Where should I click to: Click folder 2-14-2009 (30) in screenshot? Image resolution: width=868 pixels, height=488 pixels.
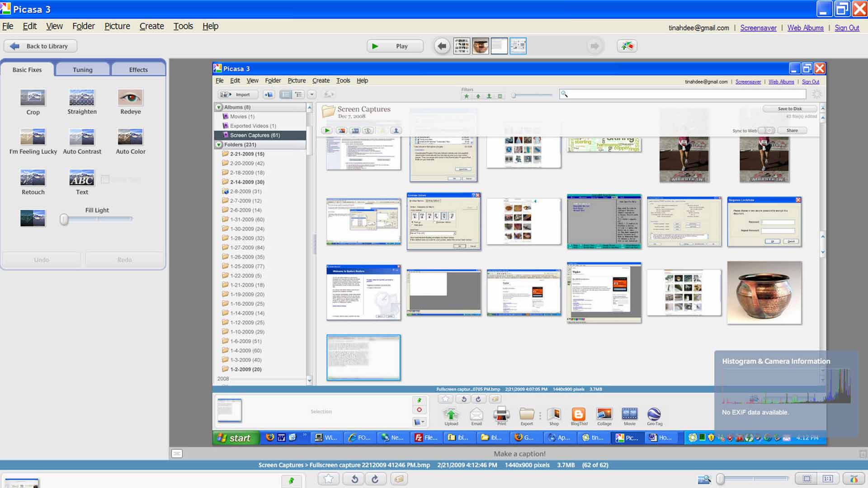(x=247, y=182)
